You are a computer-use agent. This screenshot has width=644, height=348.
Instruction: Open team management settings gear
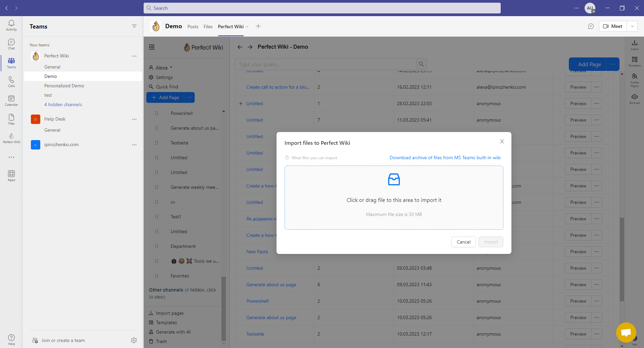click(x=134, y=340)
